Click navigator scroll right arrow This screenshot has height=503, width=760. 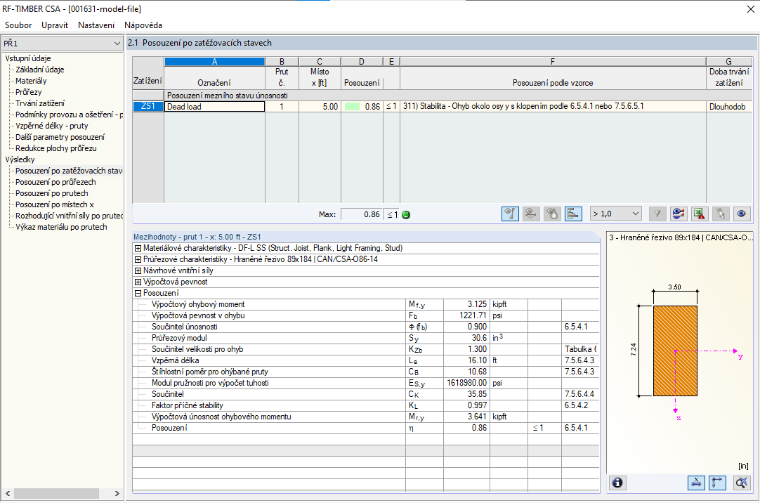pos(117,493)
